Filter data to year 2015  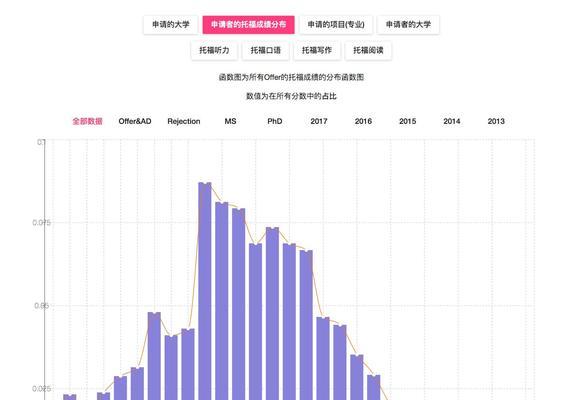click(407, 121)
